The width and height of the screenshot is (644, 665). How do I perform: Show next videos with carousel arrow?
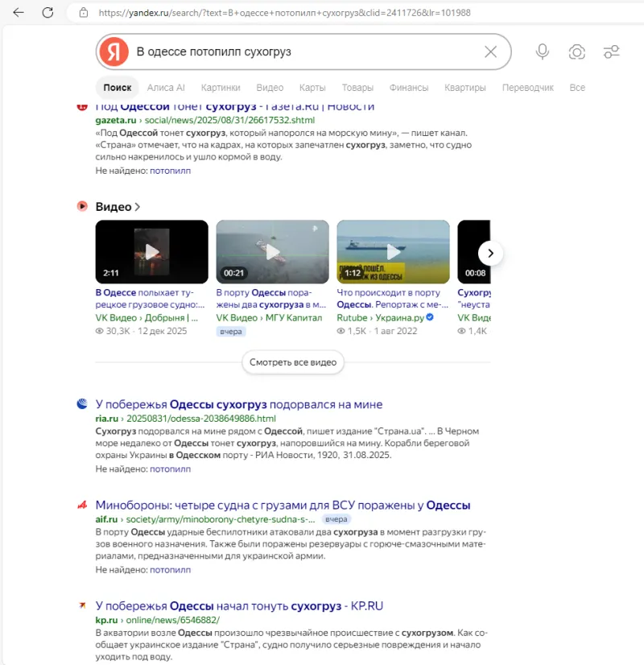[490, 253]
